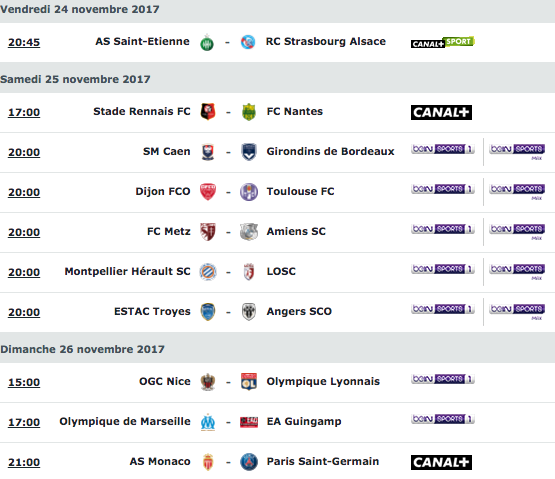Open the 15:00 OGC Nice time link
This screenshot has height=479, width=555.
pyautogui.click(x=24, y=383)
